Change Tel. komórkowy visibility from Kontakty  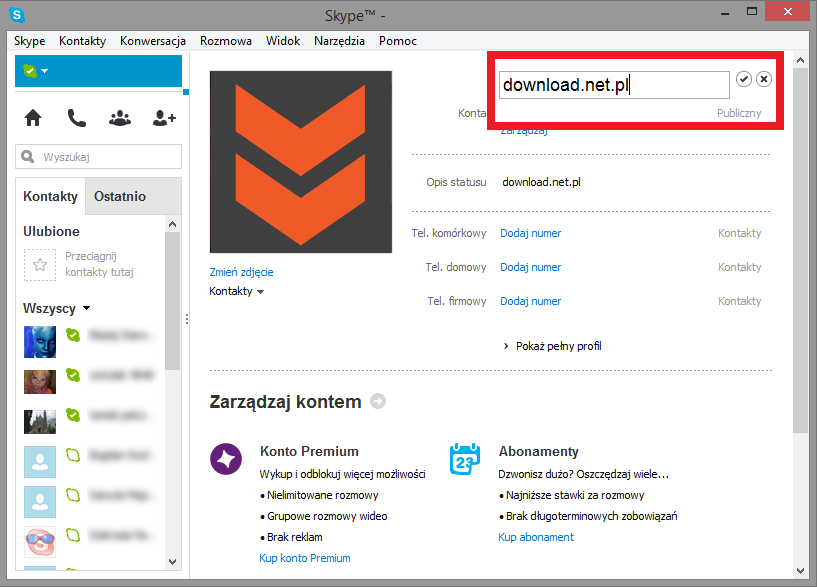[739, 233]
